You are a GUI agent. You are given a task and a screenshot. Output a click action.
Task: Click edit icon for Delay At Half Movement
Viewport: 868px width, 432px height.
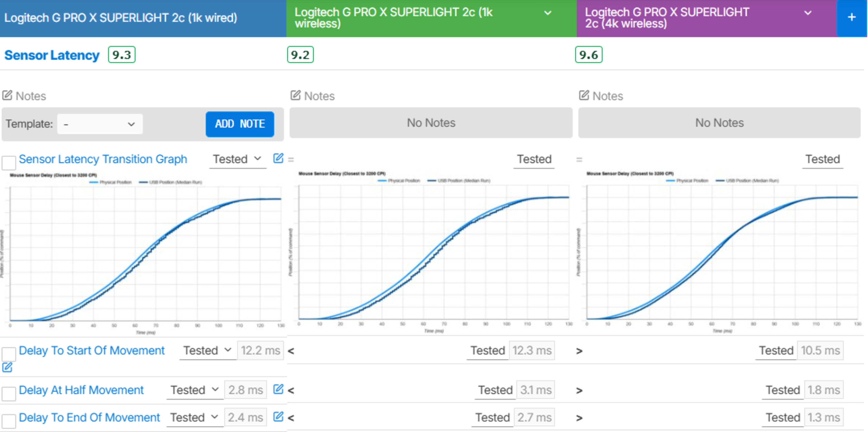[278, 389]
